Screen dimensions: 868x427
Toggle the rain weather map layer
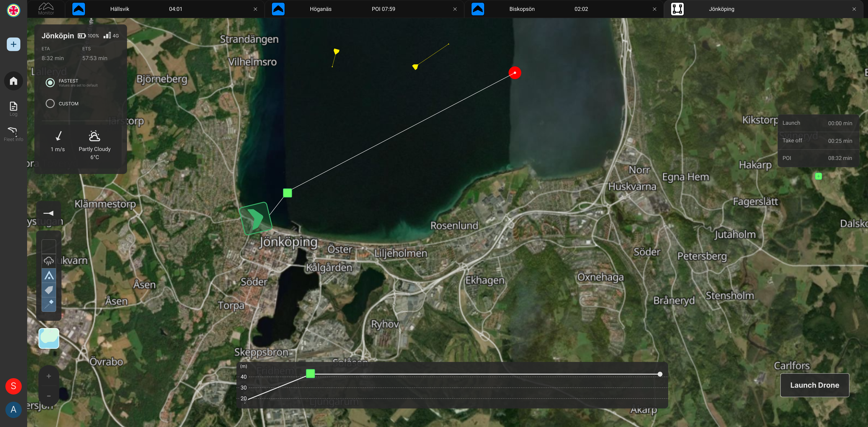(x=49, y=261)
